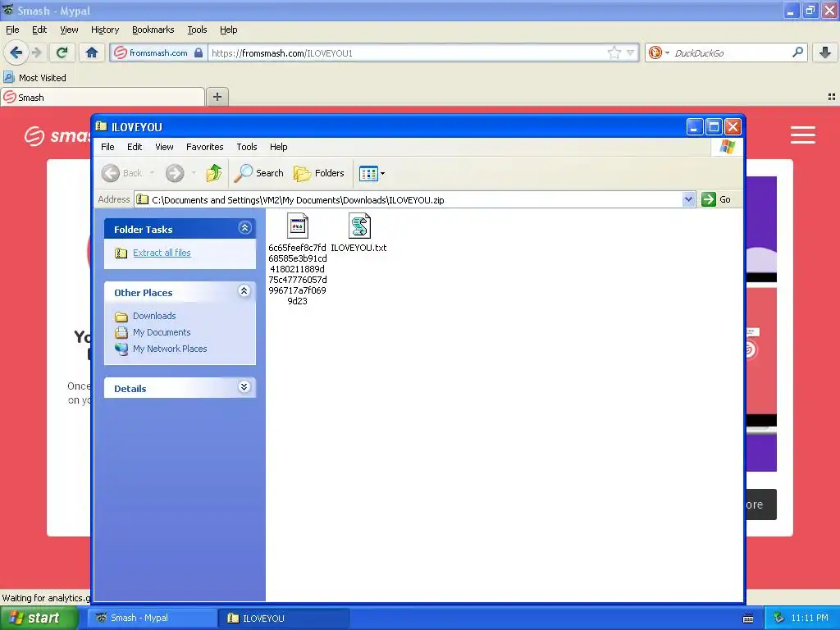Image resolution: width=840 pixels, height=630 pixels.
Task: Open the DuckDuckGo search engine selector
Action: 659,52
